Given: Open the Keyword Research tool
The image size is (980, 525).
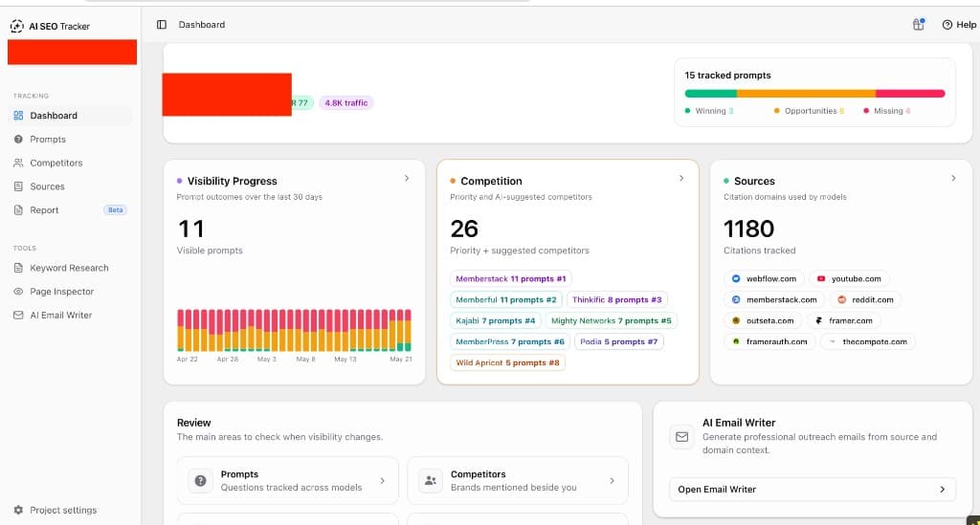Looking at the screenshot, I should click(70, 268).
